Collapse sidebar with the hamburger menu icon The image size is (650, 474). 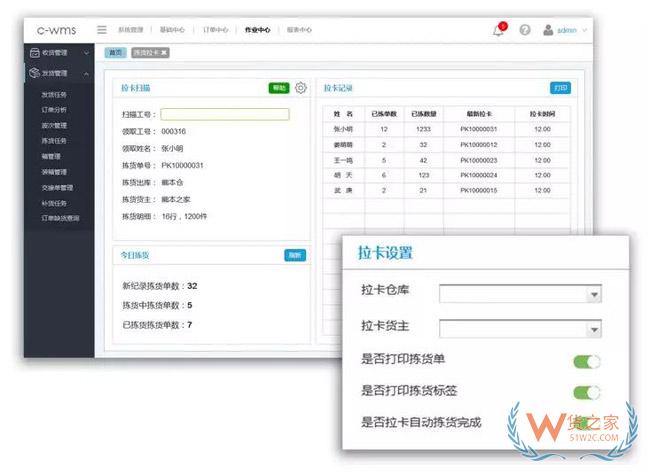tap(102, 30)
